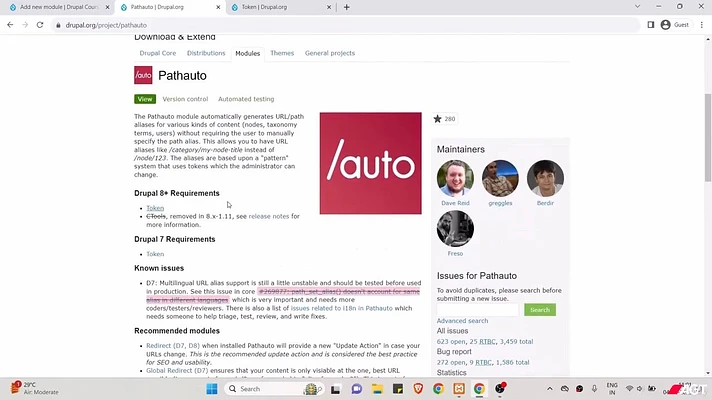712x400 pixels.
Task: Open the browser side panel
Action: pos(651,25)
